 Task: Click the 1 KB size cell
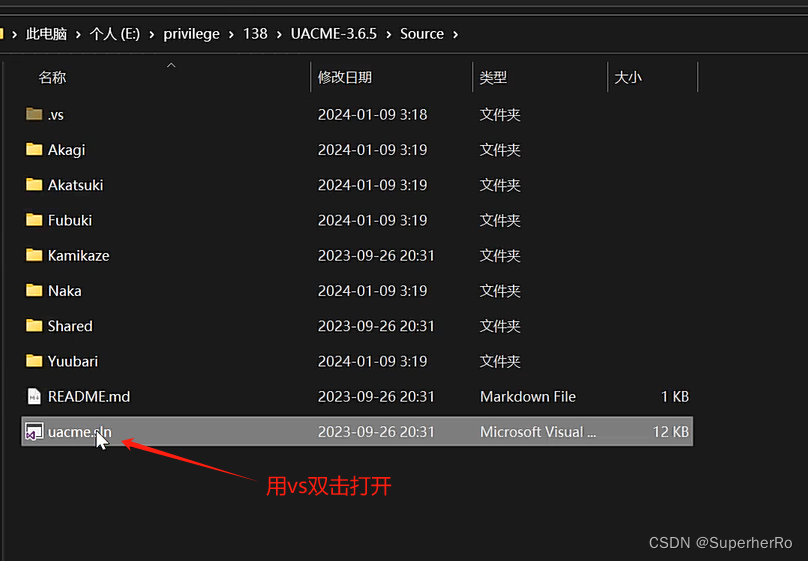[675, 397]
